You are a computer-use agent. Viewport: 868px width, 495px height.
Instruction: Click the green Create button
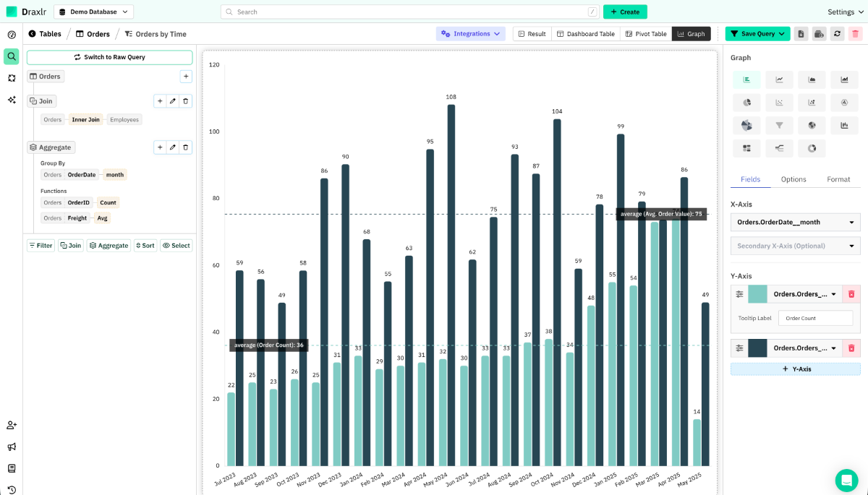pyautogui.click(x=625, y=12)
